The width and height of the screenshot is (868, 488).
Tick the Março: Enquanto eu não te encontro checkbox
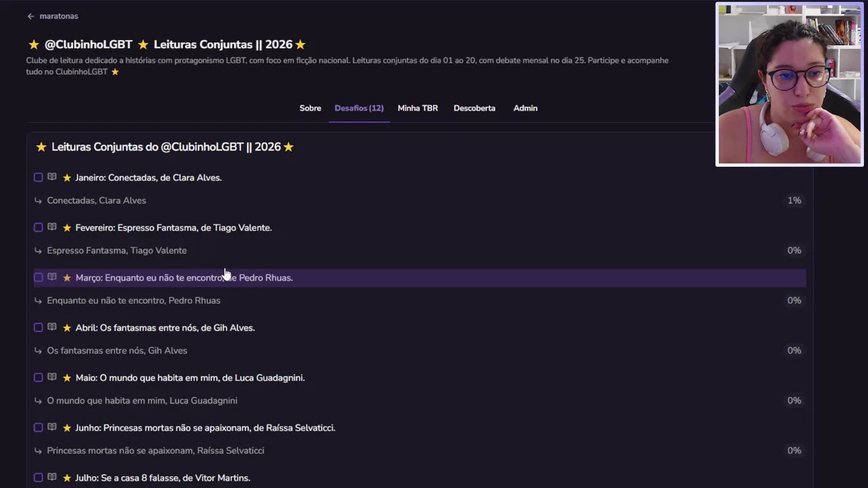[39, 277]
